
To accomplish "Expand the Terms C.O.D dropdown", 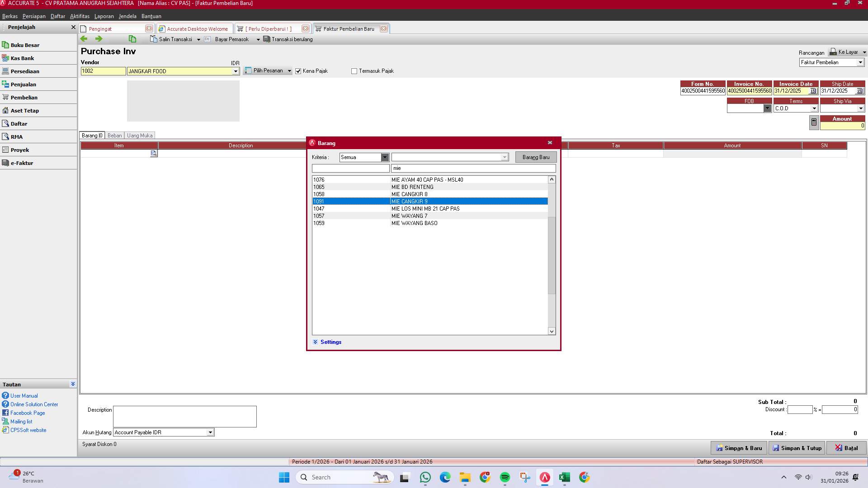I will click(815, 108).
